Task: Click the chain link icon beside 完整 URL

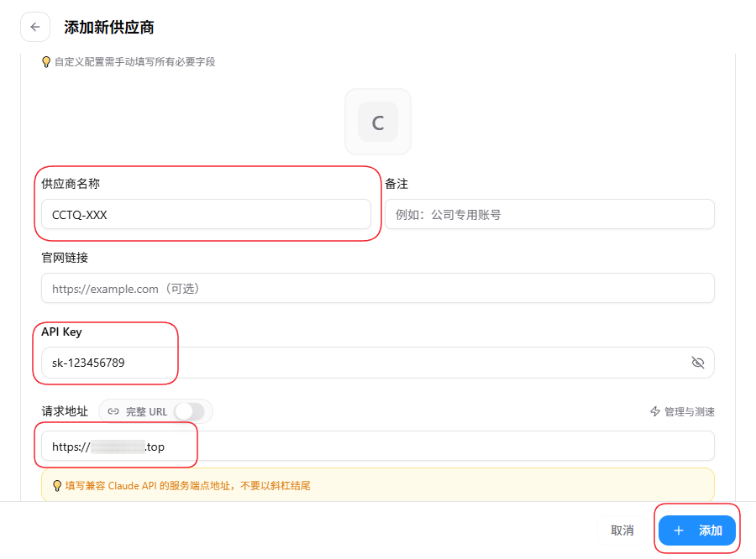Action: tap(113, 411)
